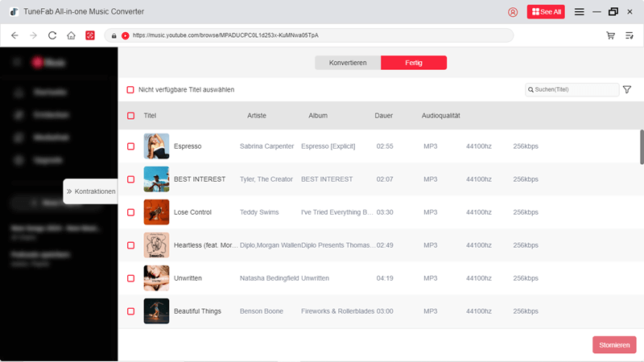The width and height of the screenshot is (644, 362).
Task: Click the user account icon
Action: (513, 12)
